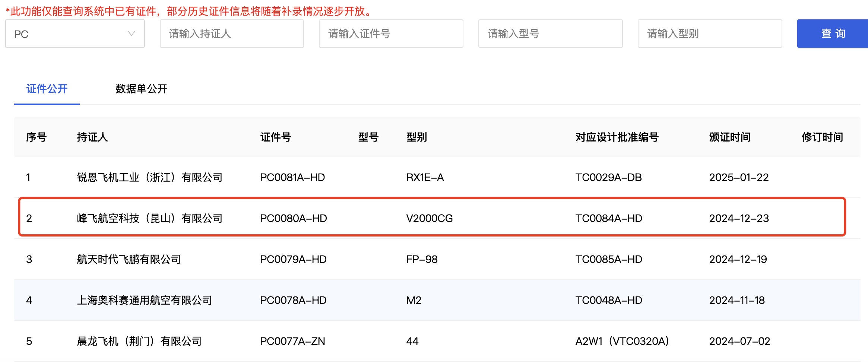868x362 pixels.
Task: Switch to the 数据单公开 tab
Action: pos(141,89)
